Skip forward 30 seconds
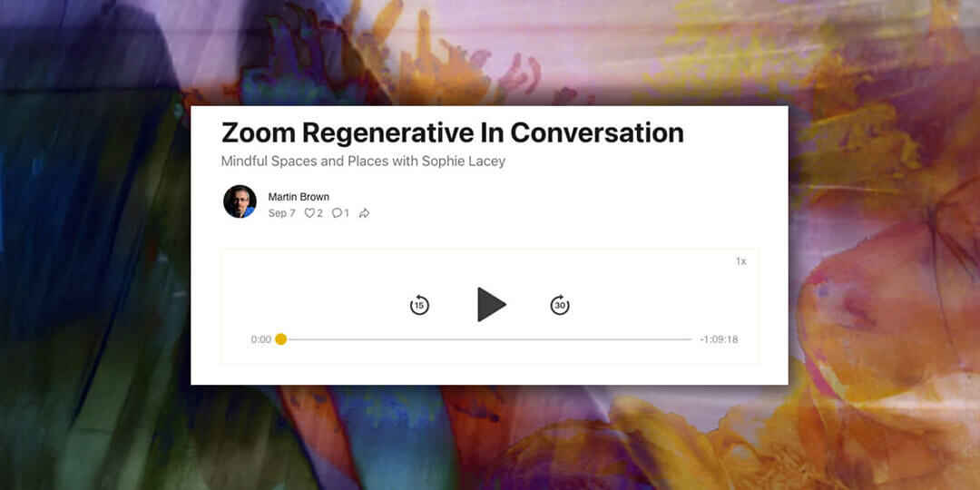980x490 pixels. click(559, 305)
